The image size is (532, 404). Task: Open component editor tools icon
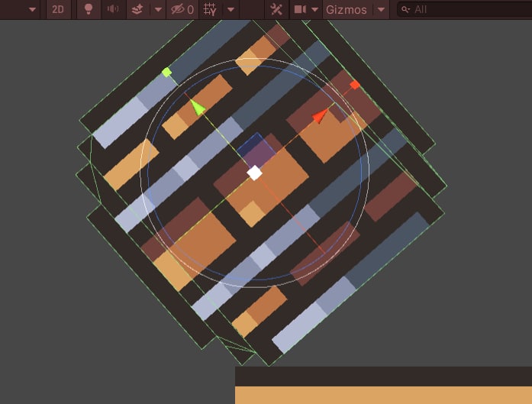click(276, 9)
